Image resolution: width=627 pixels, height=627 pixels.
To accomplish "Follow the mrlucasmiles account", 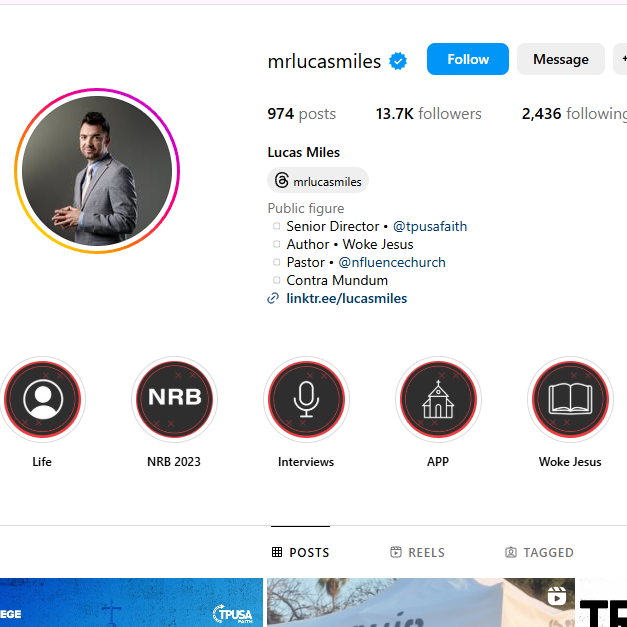I will click(467, 59).
